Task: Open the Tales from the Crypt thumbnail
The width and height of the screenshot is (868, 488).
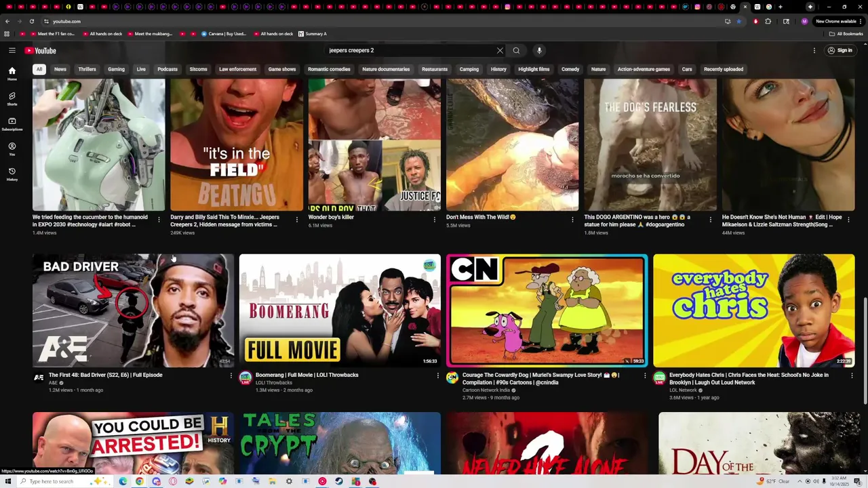Action: coord(340,443)
